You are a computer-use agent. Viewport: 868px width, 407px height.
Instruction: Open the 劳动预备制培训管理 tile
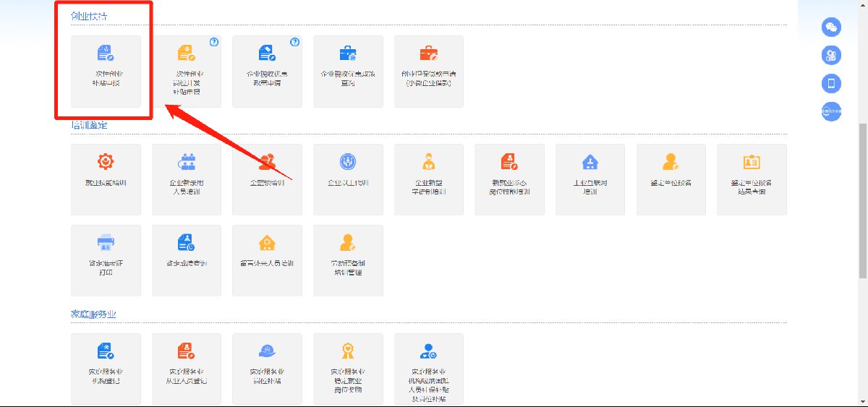348,260
